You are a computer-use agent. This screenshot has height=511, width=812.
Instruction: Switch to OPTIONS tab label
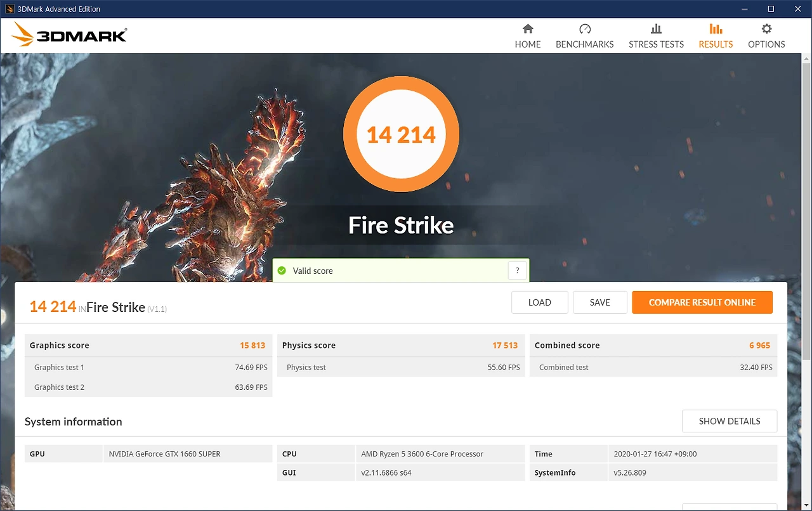tap(766, 44)
